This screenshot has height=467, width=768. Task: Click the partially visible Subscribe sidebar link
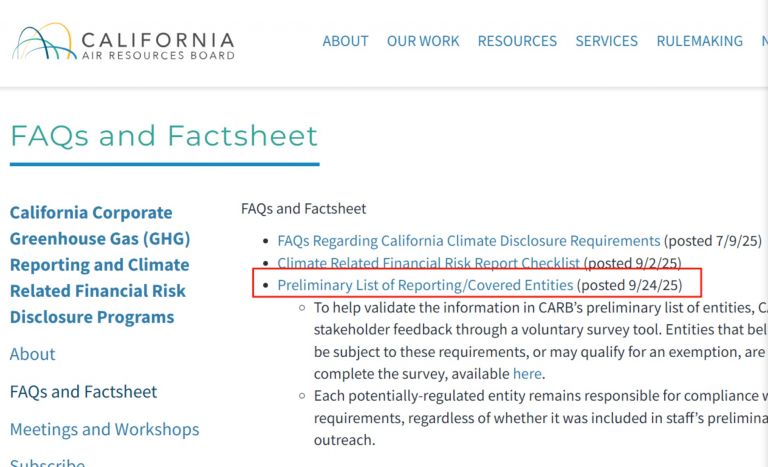[x=47, y=462]
